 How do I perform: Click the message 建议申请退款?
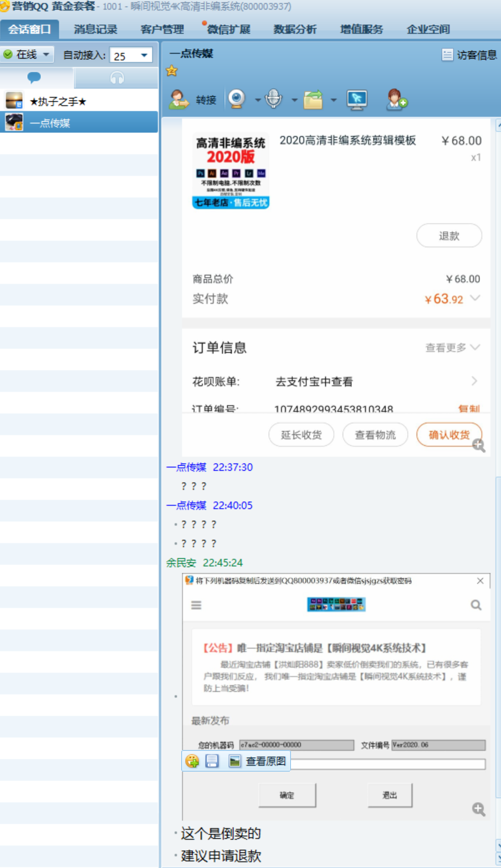point(221,856)
